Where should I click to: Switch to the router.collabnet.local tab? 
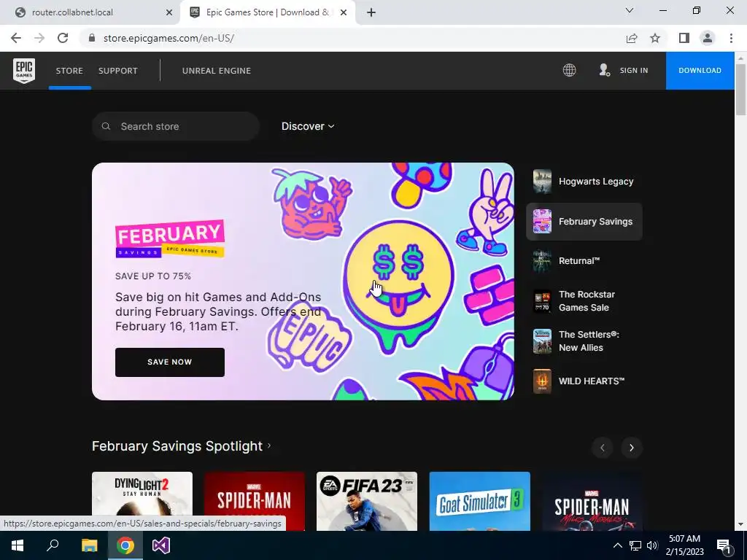click(x=90, y=13)
